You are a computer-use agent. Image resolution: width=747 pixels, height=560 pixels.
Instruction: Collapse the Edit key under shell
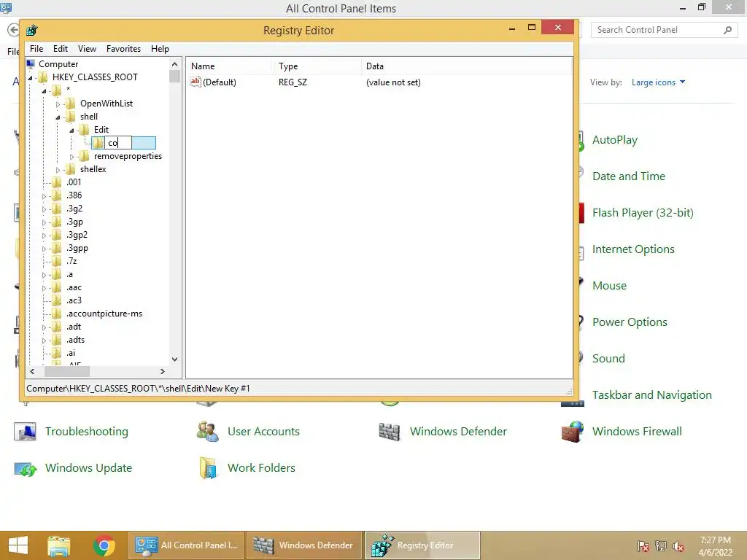click(x=71, y=130)
